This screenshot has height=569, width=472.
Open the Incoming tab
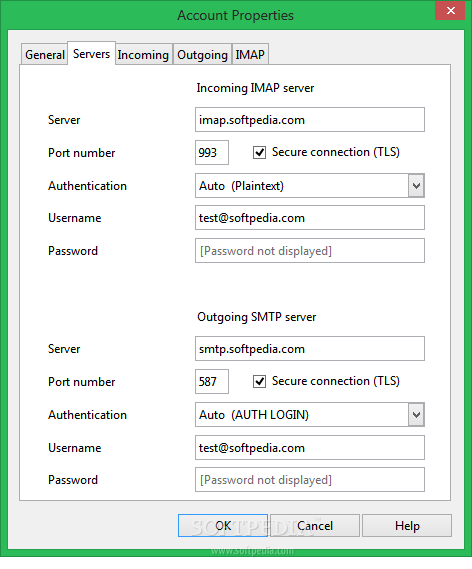(143, 54)
